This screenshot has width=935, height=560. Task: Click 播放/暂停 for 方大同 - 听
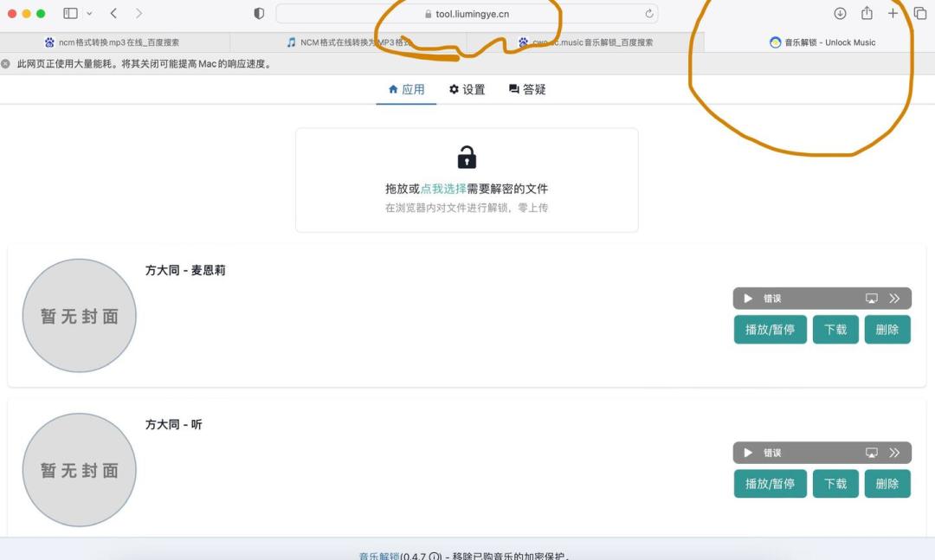tap(770, 484)
